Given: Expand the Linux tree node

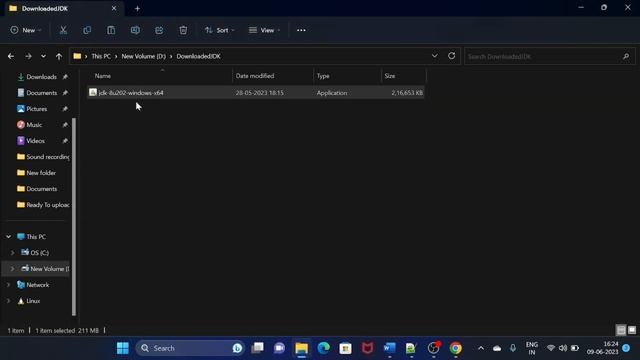Looking at the screenshot, I should [x=9, y=301].
